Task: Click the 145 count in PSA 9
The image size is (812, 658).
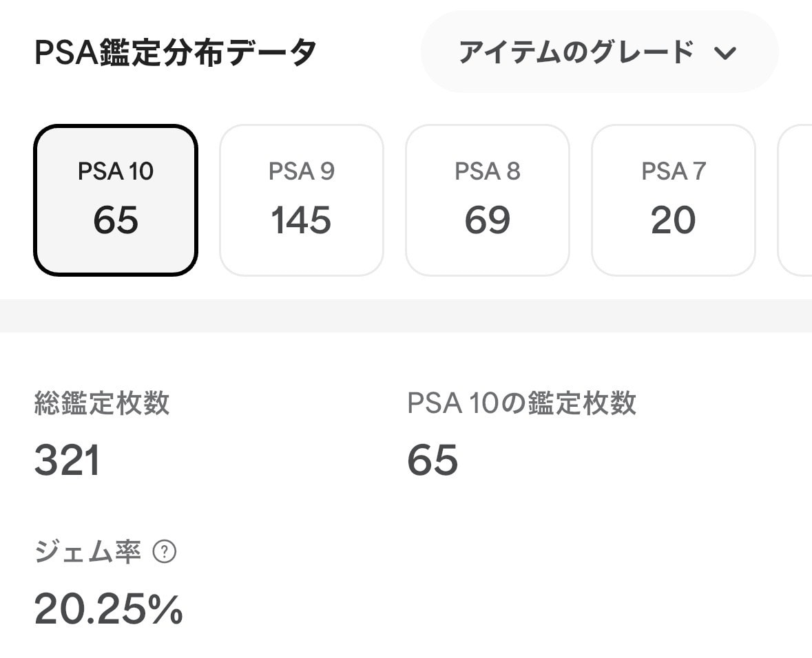Action: pos(301,220)
